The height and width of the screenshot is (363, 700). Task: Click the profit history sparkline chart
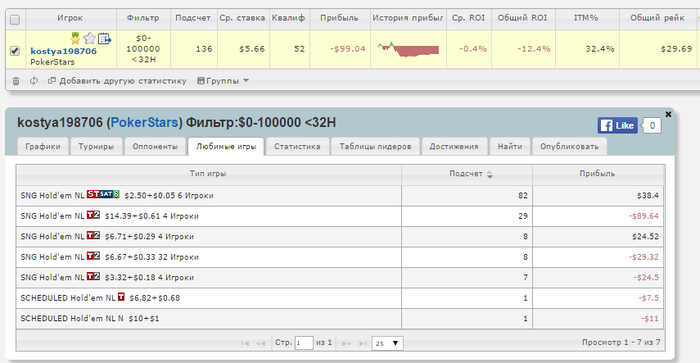coord(408,49)
